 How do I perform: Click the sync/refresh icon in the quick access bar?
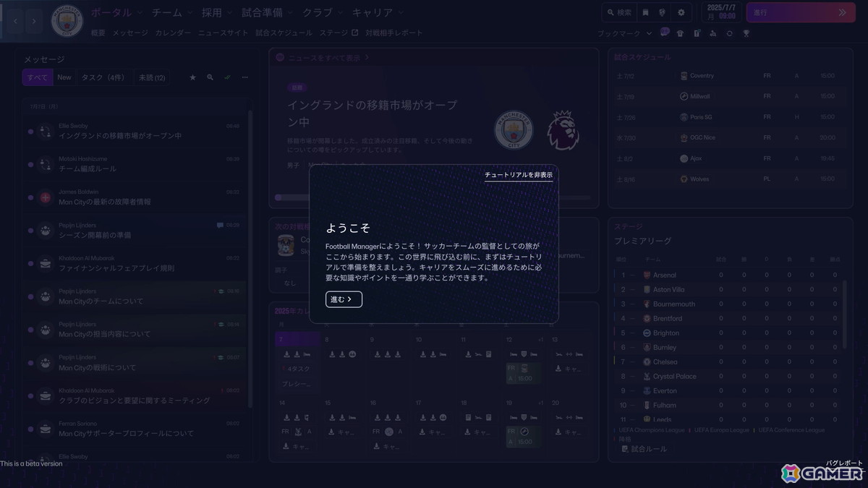(x=729, y=33)
